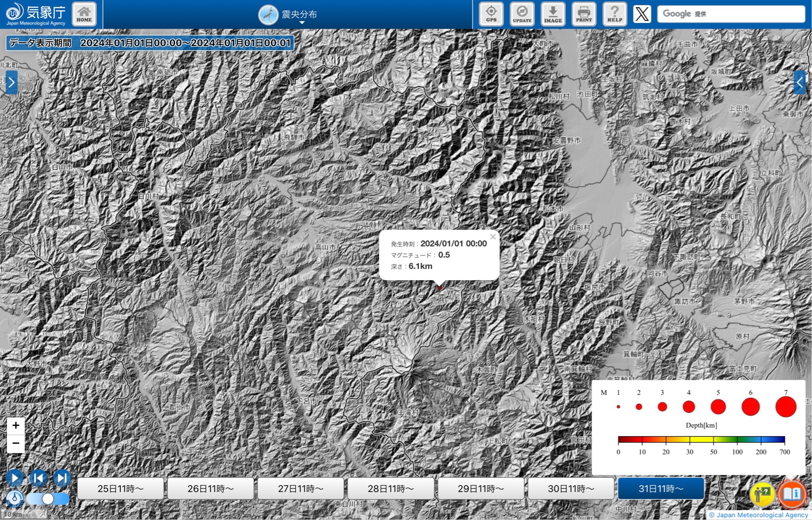812x520 pixels.
Task: Click the HOME button in the header
Action: (x=84, y=14)
